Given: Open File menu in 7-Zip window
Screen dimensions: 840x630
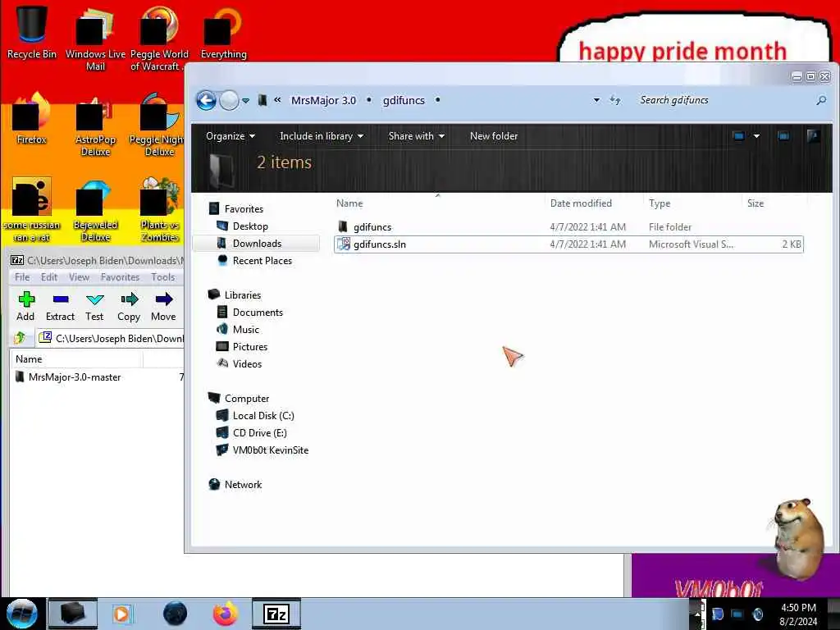Looking at the screenshot, I should point(22,277).
